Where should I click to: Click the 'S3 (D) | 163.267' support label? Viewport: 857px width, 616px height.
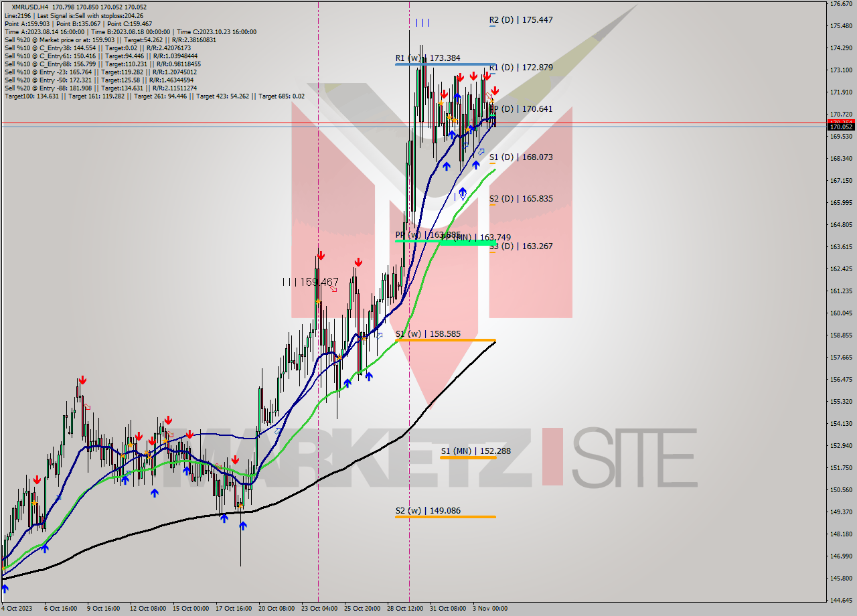pyautogui.click(x=521, y=246)
